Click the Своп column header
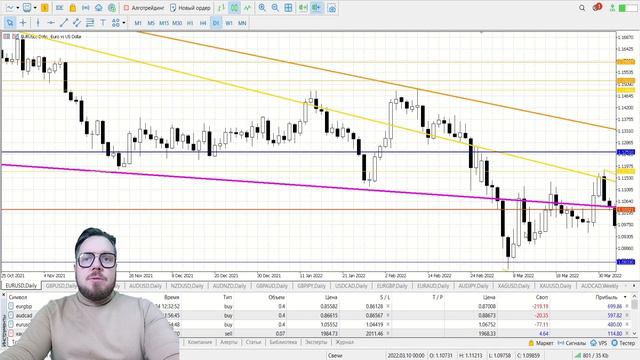This screenshot has width=640, height=360. coord(542,297)
